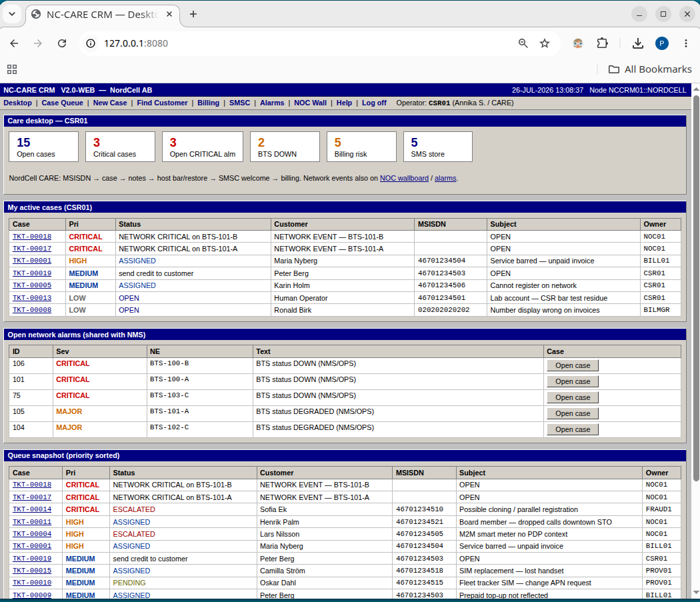
Task: Open case TKT-00004 in Queue snapshot
Action: pos(32,534)
